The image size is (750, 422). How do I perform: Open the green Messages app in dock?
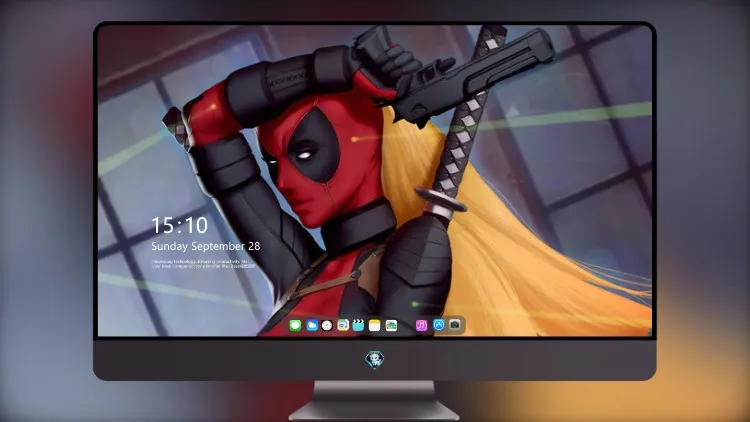[x=295, y=326]
